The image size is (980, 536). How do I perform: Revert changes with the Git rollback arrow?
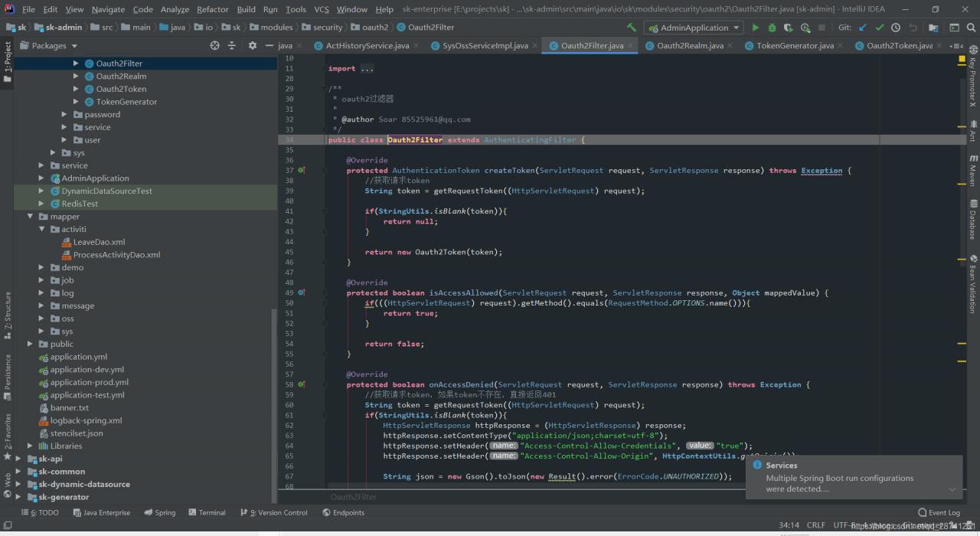(x=913, y=28)
